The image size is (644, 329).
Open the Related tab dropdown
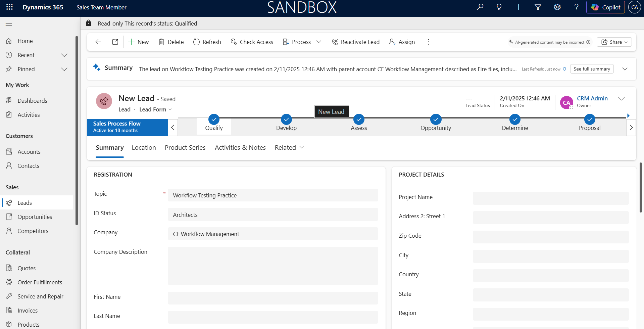pyautogui.click(x=289, y=148)
